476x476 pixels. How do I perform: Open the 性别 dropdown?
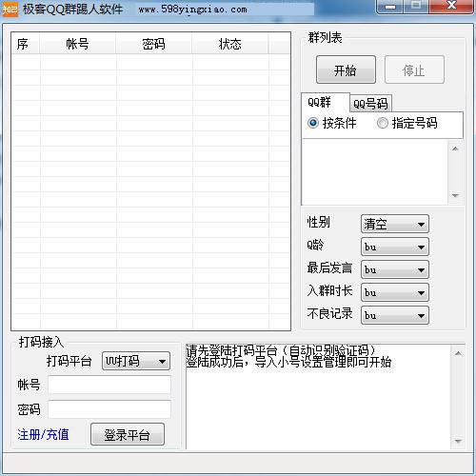[x=395, y=224]
